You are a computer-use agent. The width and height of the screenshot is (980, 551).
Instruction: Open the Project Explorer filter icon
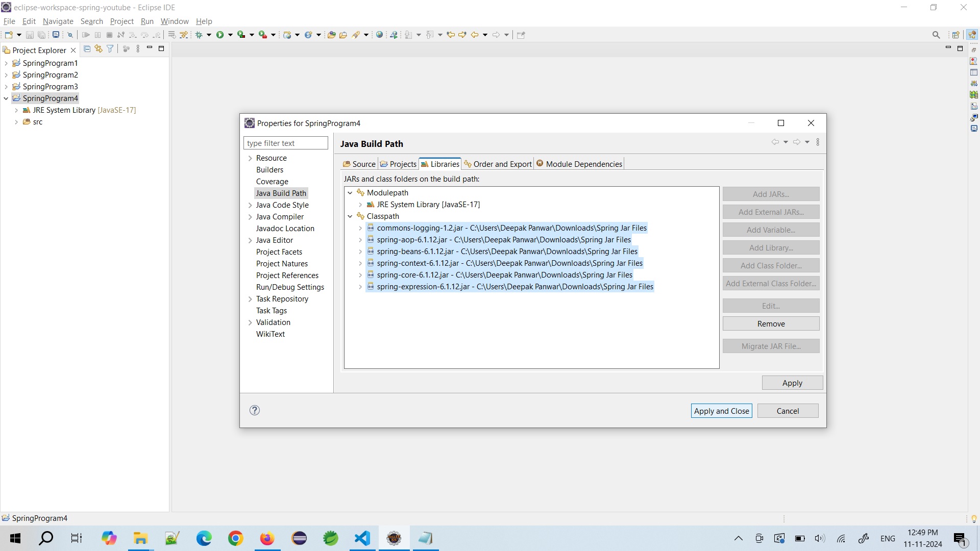110,49
